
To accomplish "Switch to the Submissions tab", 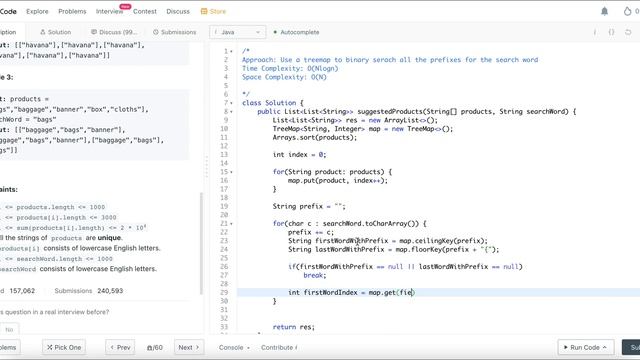I will (175, 32).
